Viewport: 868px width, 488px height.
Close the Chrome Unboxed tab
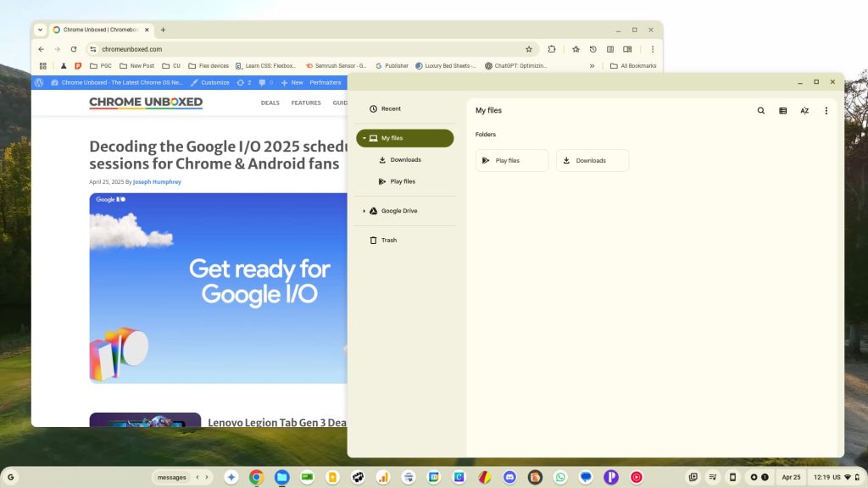click(x=147, y=30)
